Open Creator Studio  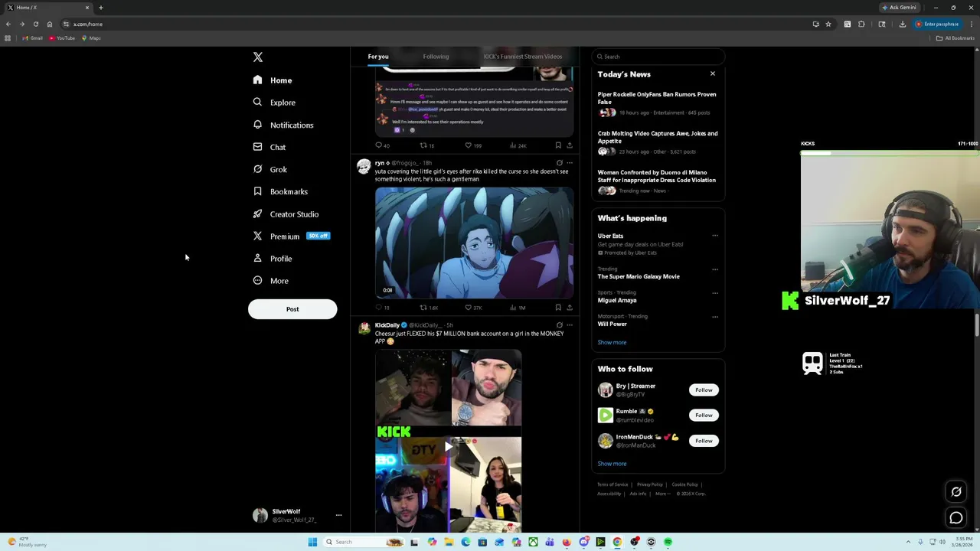click(x=286, y=214)
